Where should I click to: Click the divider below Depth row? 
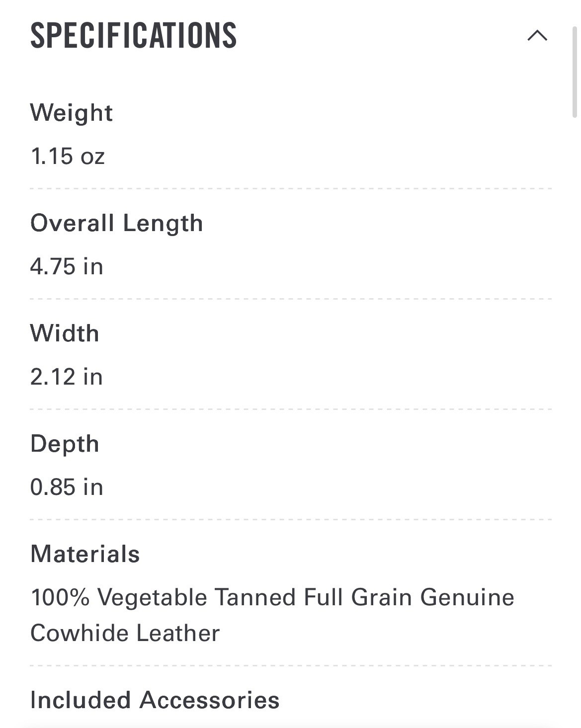[x=291, y=520]
